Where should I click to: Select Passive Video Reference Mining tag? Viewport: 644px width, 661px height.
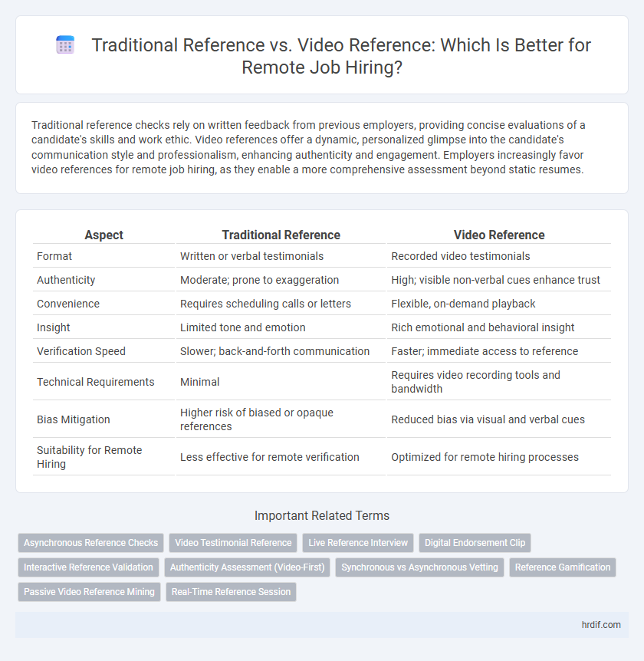point(89,591)
